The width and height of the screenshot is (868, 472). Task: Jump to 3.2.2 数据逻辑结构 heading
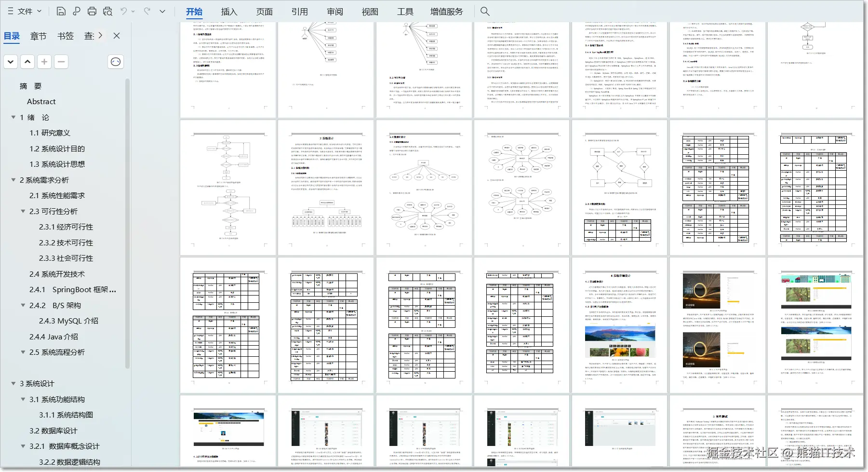pyautogui.click(x=70, y=462)
